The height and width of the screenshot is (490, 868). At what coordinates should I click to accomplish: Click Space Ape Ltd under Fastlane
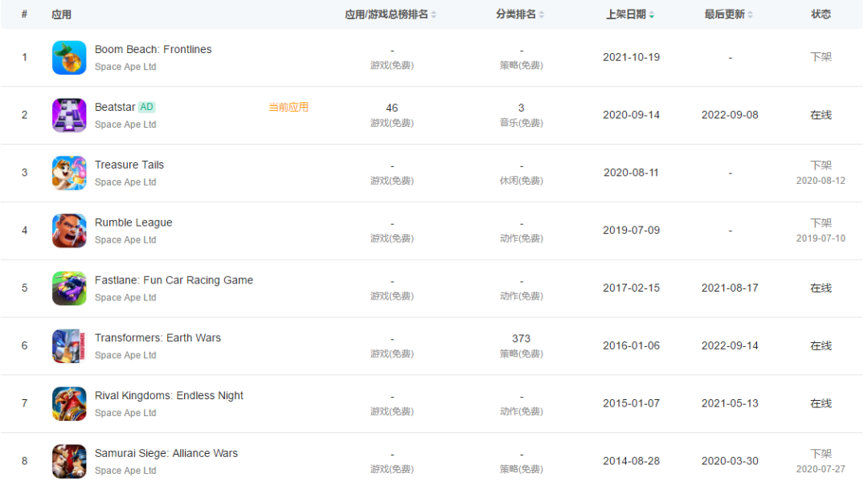point(125,297)
